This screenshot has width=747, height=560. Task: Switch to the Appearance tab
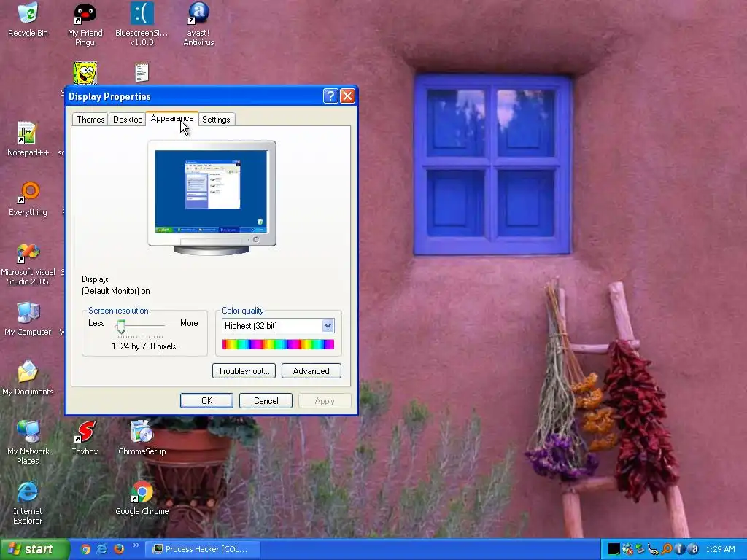coord(172,118)
